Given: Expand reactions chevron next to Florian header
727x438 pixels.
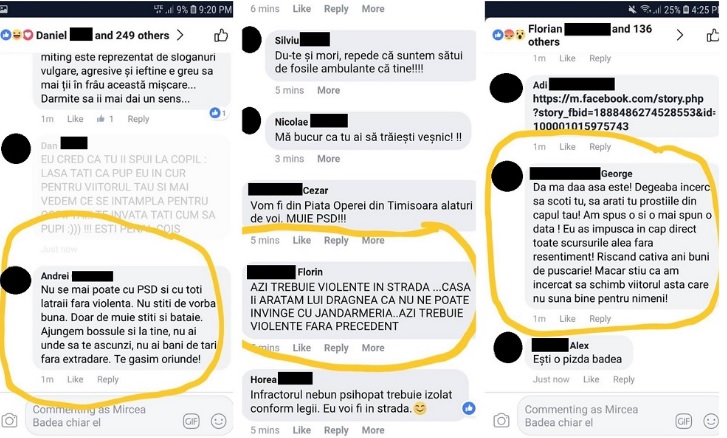Looking at the screenshot, I should coord(680,35).
